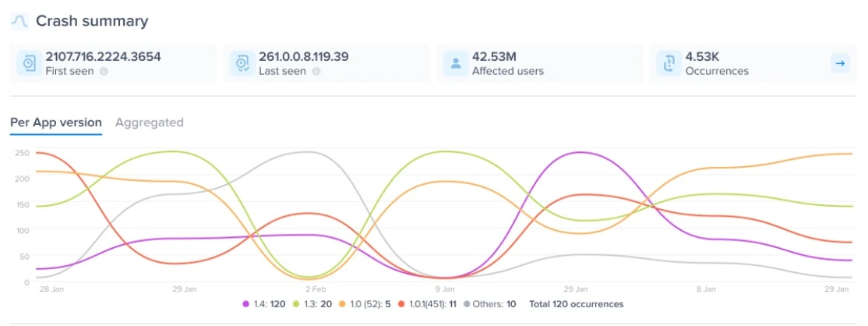Click the 4.53K occurrences value
This screenshot has height=326, width=868.
pos(703,56)
